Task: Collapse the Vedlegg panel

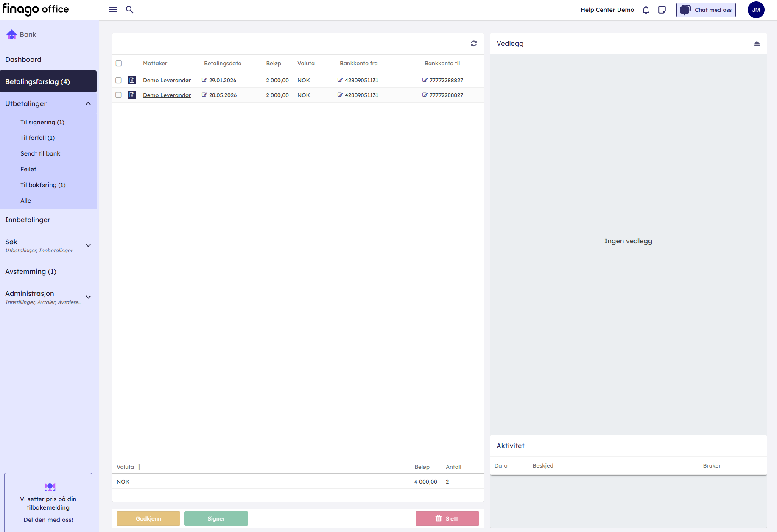Action: pos(757,43)
